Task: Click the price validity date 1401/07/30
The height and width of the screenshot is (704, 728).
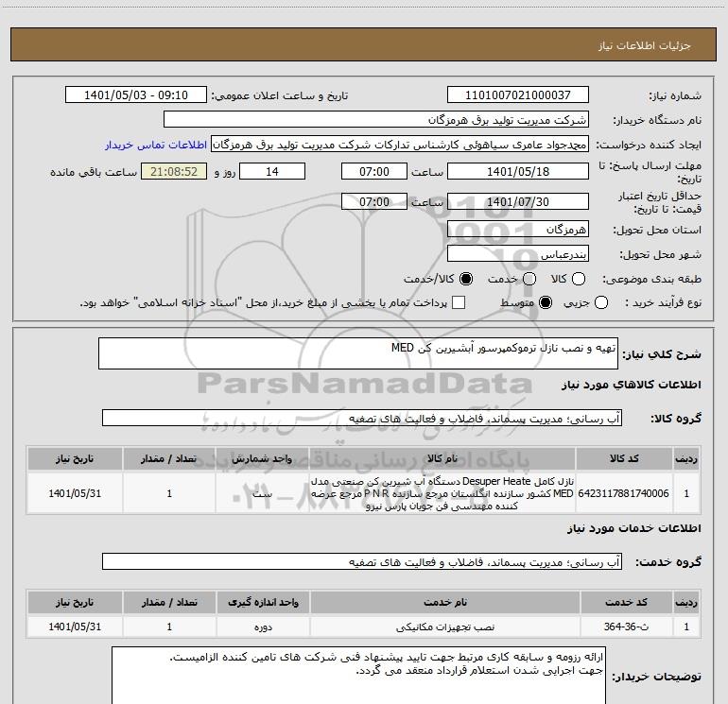Action: [x=518, y=202]
